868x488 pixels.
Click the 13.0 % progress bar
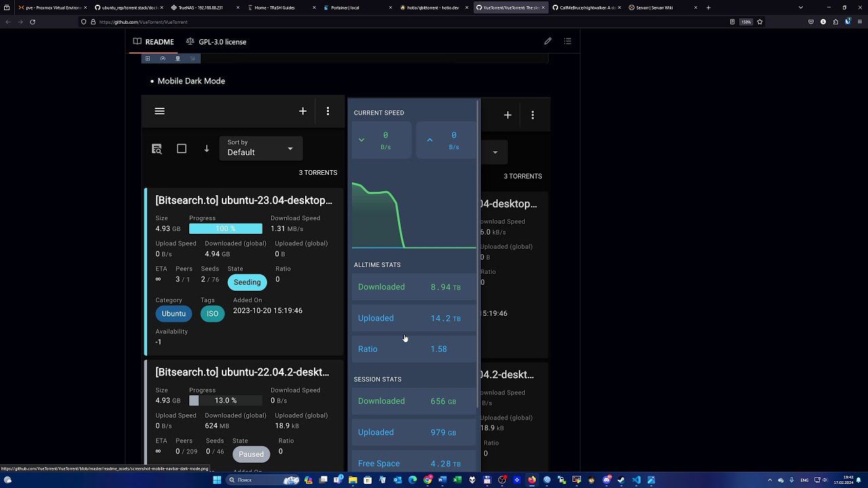click(226, 401)
